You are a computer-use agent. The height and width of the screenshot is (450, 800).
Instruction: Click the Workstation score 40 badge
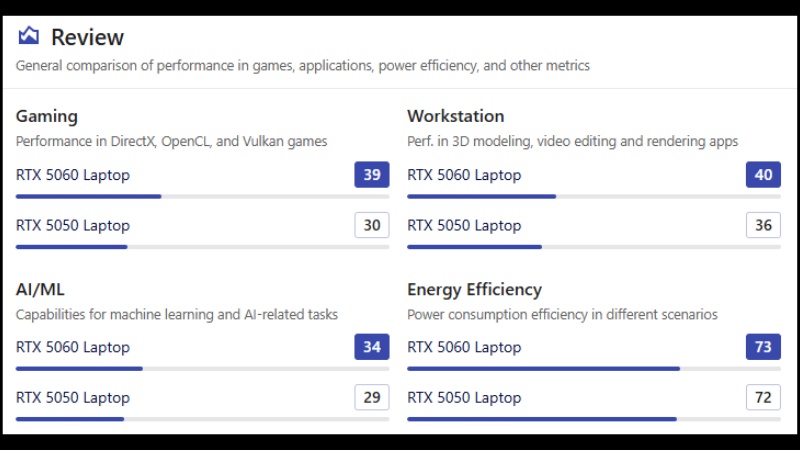coord(763,174)
